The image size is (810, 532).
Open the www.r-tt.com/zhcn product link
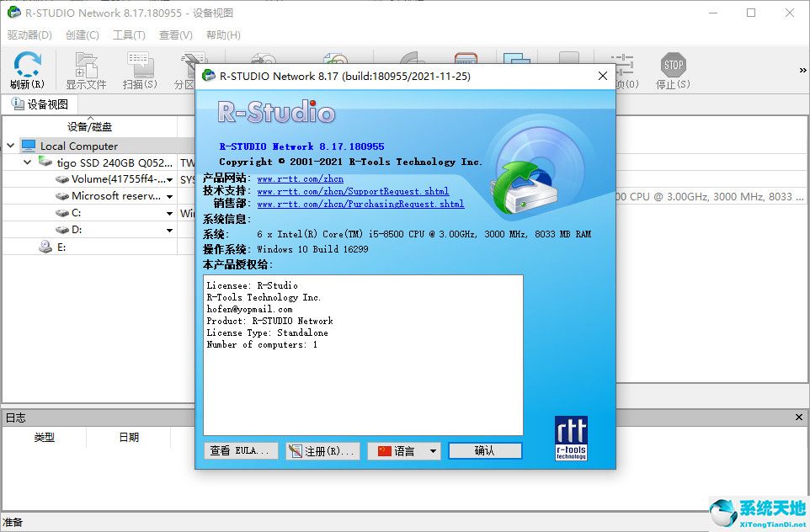300,178
